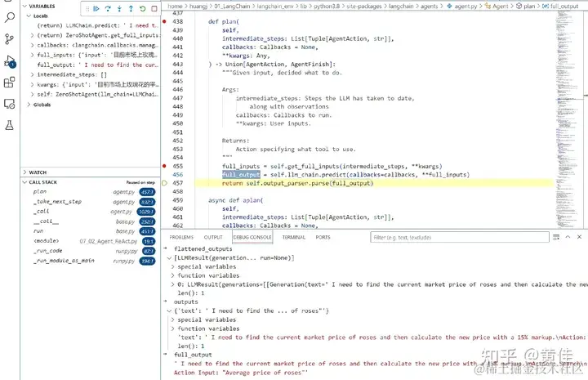This screenshot has height=380, width=588.
Task: Toggle breakpoint on line 455
Action: pyautogui.click(x=164, y=166)
